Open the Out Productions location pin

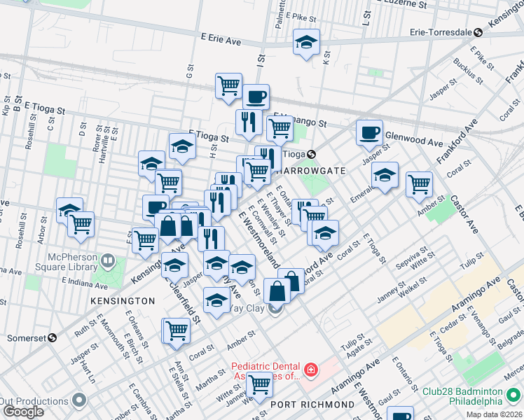pos(79,400)
